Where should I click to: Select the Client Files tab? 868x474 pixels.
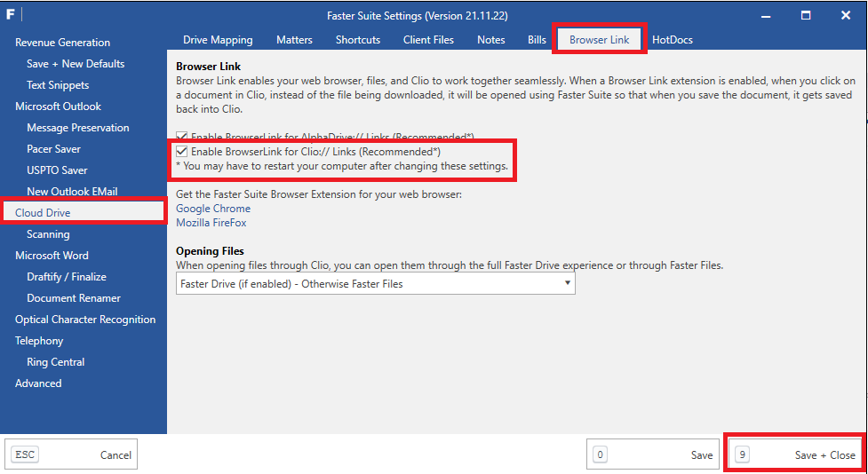pyautogui.click(x=428, y=40)
